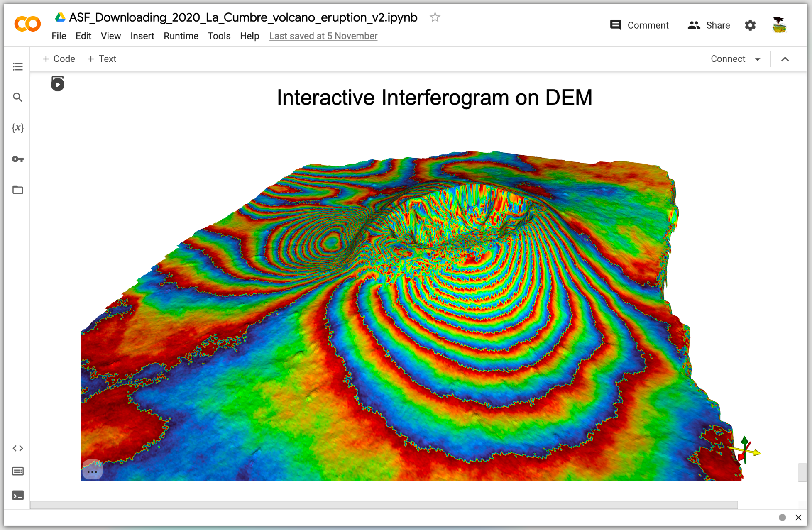Add a new Code cell
This screenshot has width=812, height=530.
coord(59,59)
